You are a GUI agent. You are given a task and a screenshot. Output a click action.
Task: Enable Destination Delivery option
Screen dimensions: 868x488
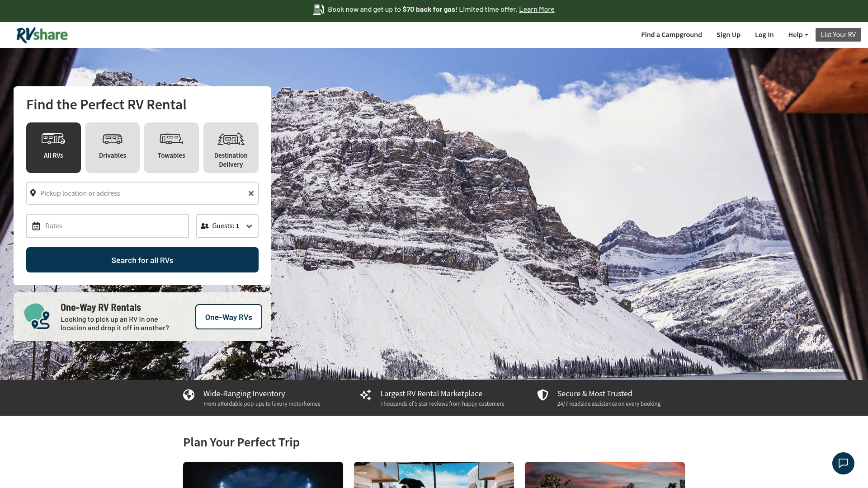tap(231, 147)
